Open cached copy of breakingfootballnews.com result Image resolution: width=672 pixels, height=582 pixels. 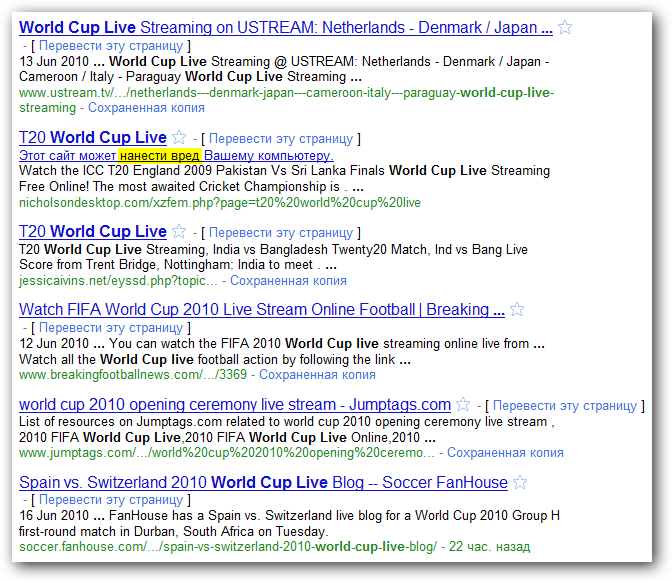[x=317, y=375]
